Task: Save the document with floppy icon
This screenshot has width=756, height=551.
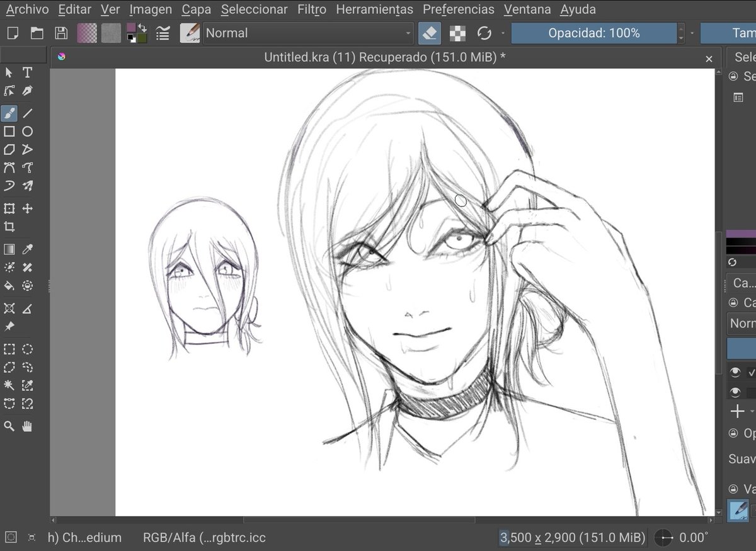Action: (x=61, y=33)
